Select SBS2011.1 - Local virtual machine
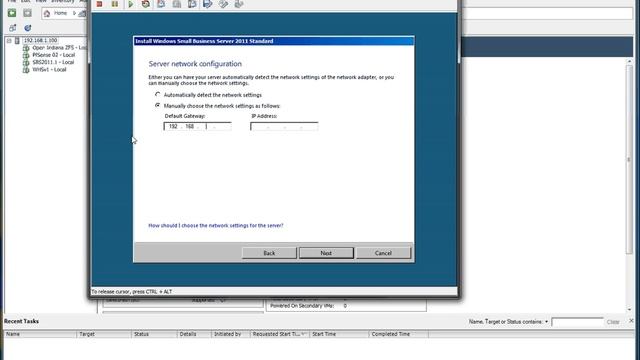The image size is (640, 360). (x=53, y=62)
